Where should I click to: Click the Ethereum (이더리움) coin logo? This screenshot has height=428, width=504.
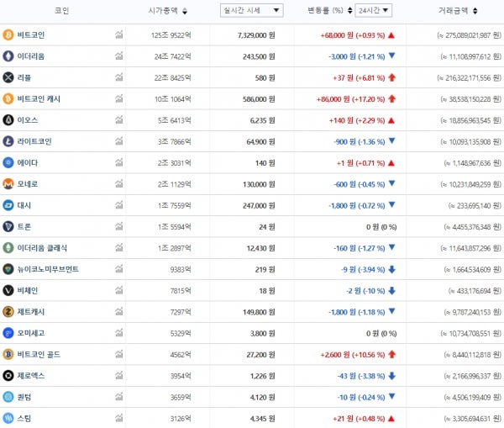pos(8,56)
